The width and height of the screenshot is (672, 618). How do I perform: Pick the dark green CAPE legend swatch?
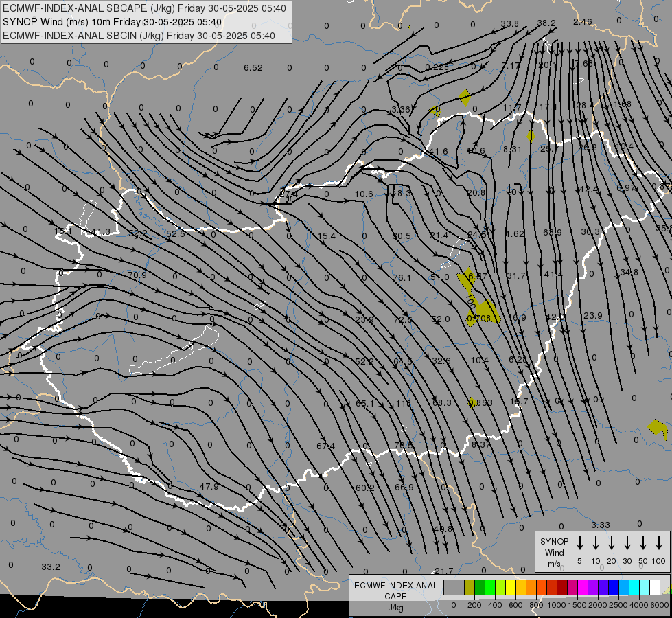480,587
